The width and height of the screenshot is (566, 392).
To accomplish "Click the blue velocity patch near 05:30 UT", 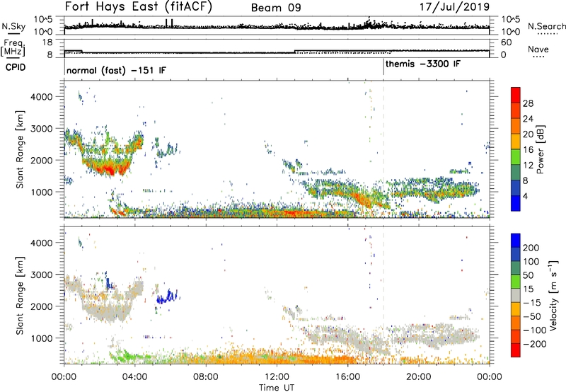I will tap(168, 296).
